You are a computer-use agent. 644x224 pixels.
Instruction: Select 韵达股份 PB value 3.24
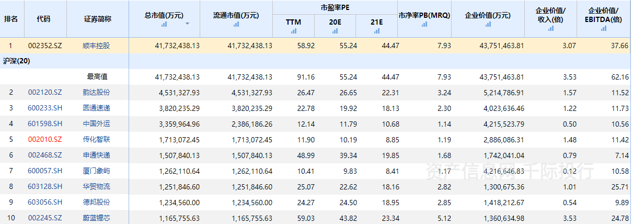click(x=444, y=93)
